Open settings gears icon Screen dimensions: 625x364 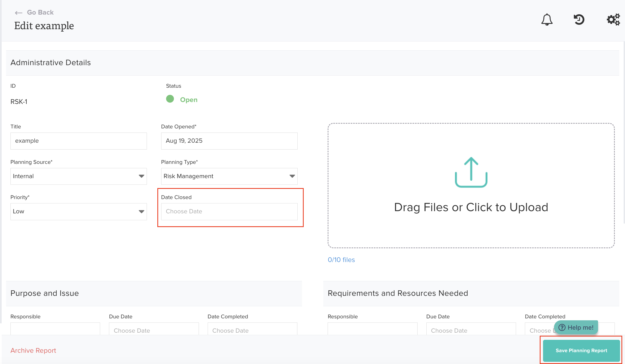pos(613,20)
